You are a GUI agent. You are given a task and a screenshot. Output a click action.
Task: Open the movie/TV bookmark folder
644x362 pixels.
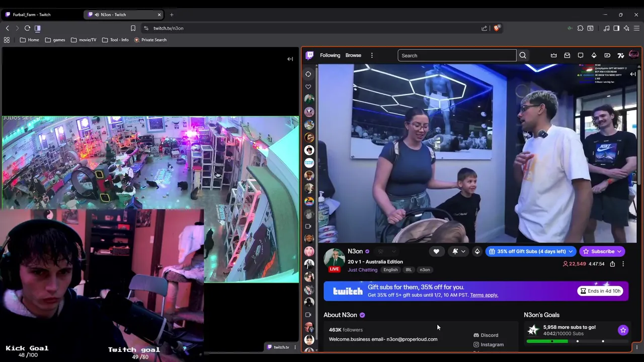pyautogui.click(x=84, y=40)
